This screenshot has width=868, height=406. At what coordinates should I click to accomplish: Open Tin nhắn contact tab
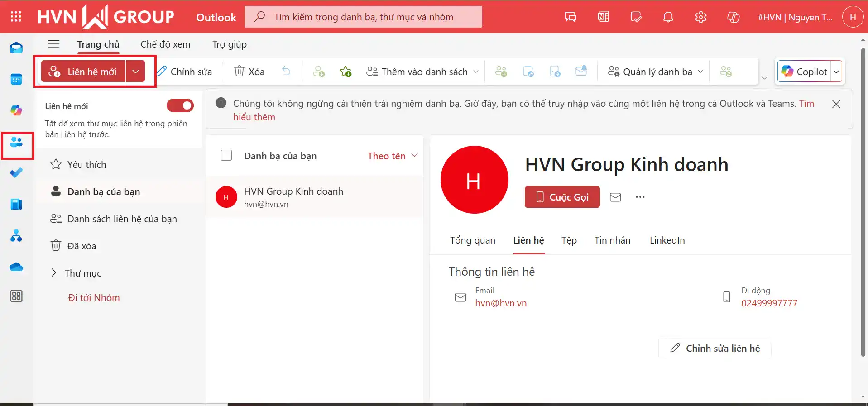[x=612, y=240]
